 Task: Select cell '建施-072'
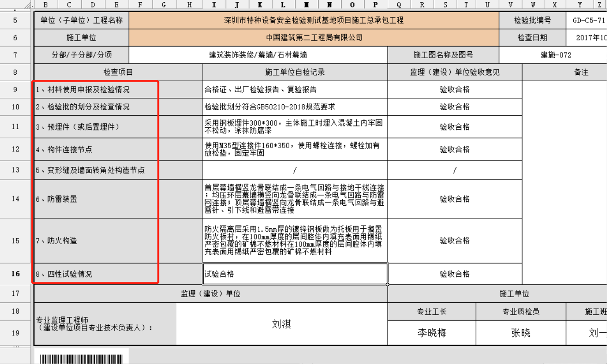pyautogui.click(x=553, y=55)
